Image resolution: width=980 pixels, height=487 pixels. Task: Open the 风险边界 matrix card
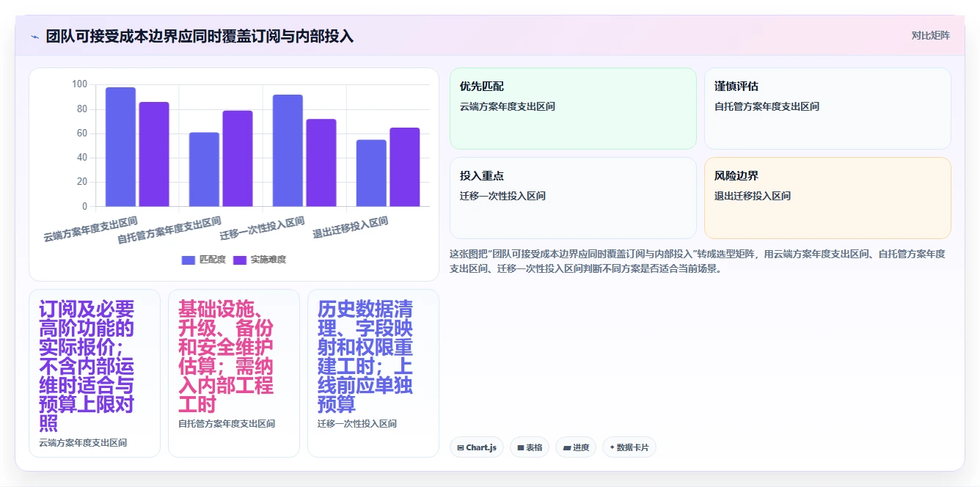(827, 198)
